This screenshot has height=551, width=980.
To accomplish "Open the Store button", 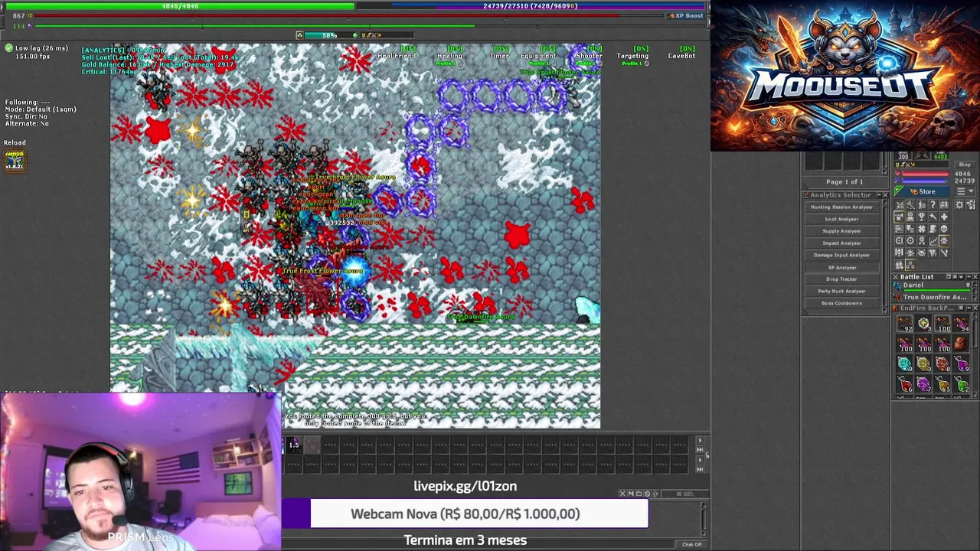I will coord(922,191).
